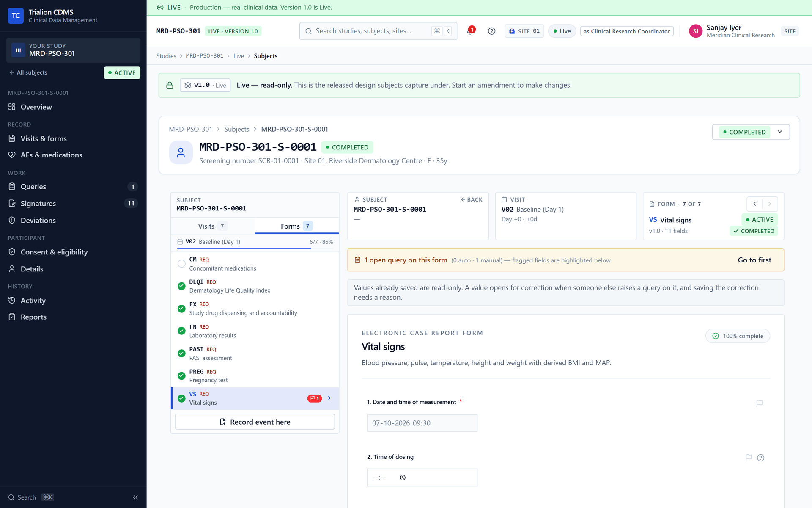Select the empty status circle for Concomitant medications
The height and width of the screenshot is (508, 812).
pyautogui.click(x=181, y=264)
